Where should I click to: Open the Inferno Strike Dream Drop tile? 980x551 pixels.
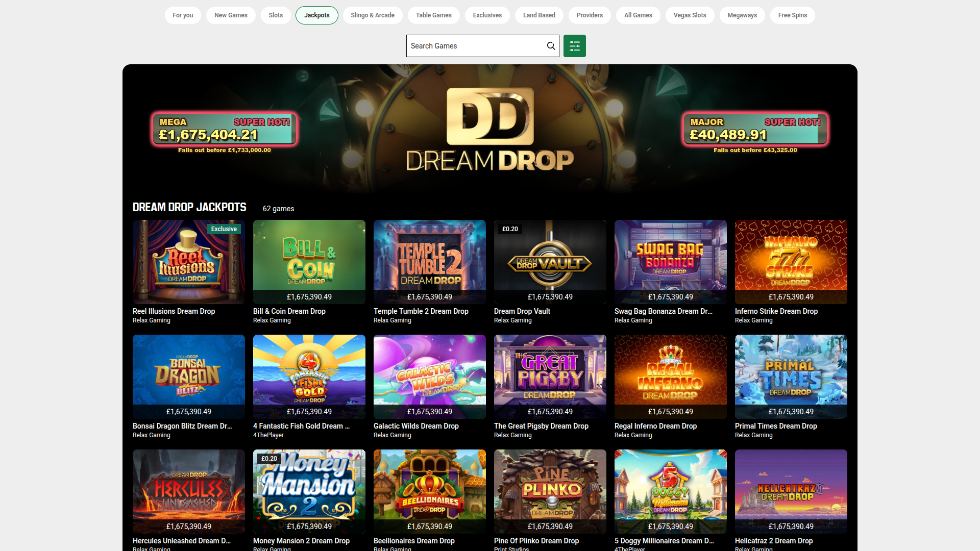[x=791, y=262]
